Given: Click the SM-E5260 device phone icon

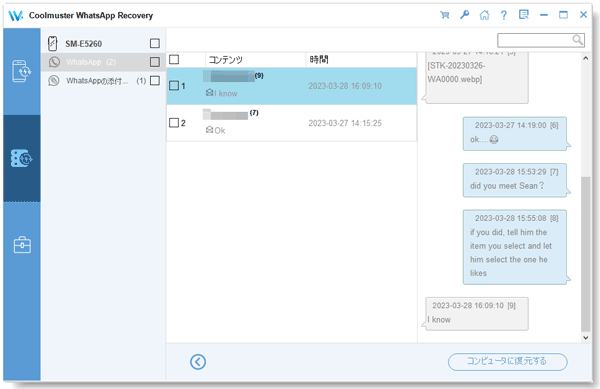Looking at the screenshot, I should (53, 43).
